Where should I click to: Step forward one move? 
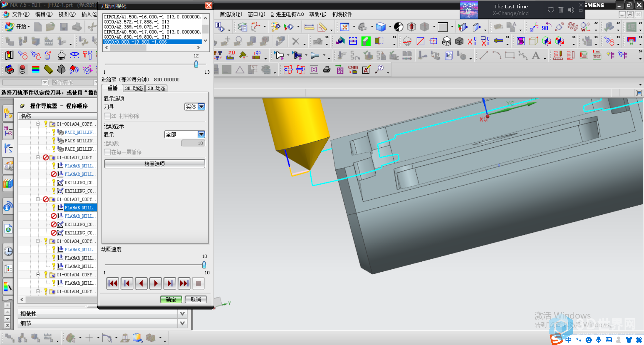pos(170,283)
